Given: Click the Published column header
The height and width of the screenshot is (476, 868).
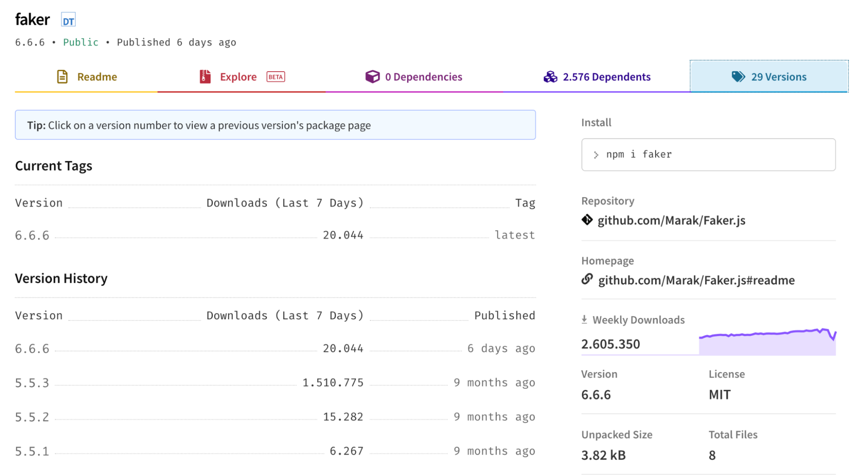Looking at the screenshot, I should 505,315.
